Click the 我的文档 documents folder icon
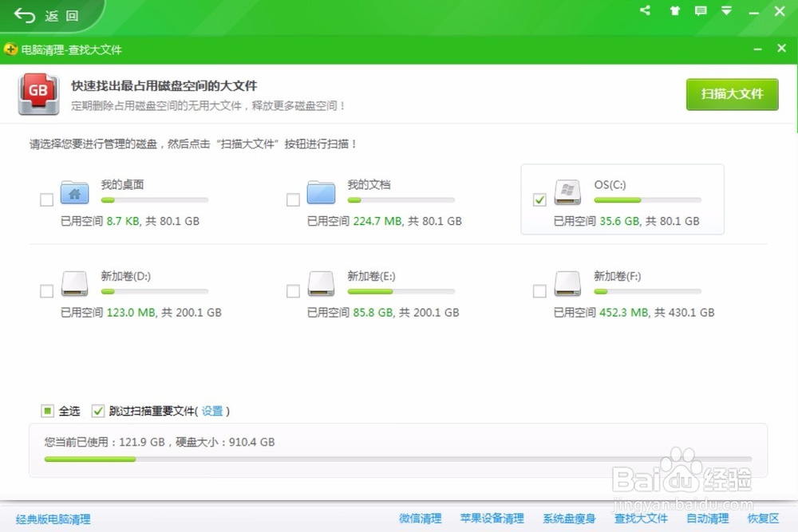 click(321, 192)
